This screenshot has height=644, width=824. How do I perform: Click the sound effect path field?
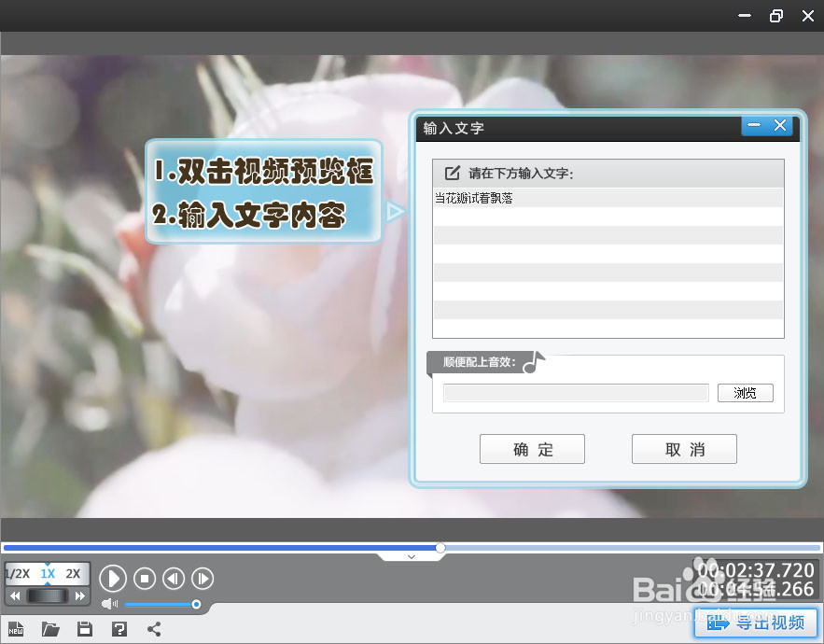tap(576, 393)
